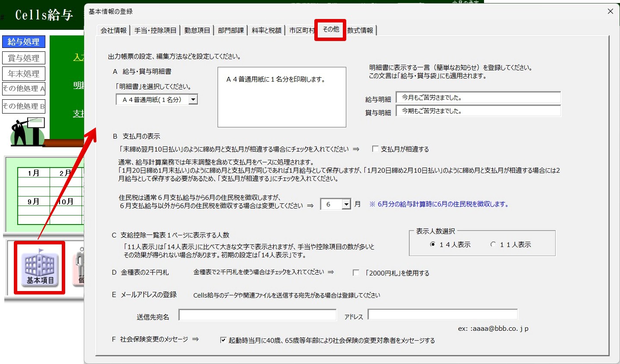
Task: Switch to the 会社情報 tab
Action: pos(114,30)
